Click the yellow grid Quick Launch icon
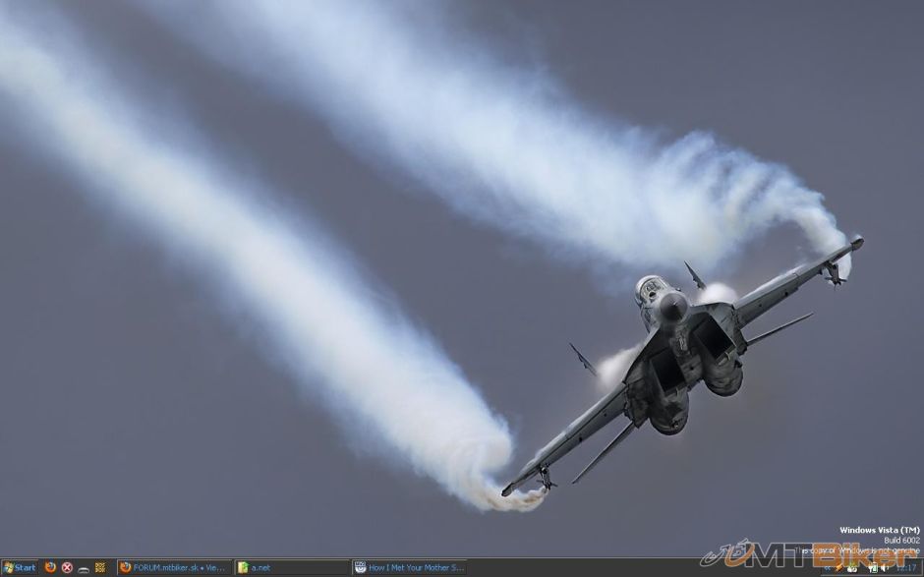 tap(100, 567)
